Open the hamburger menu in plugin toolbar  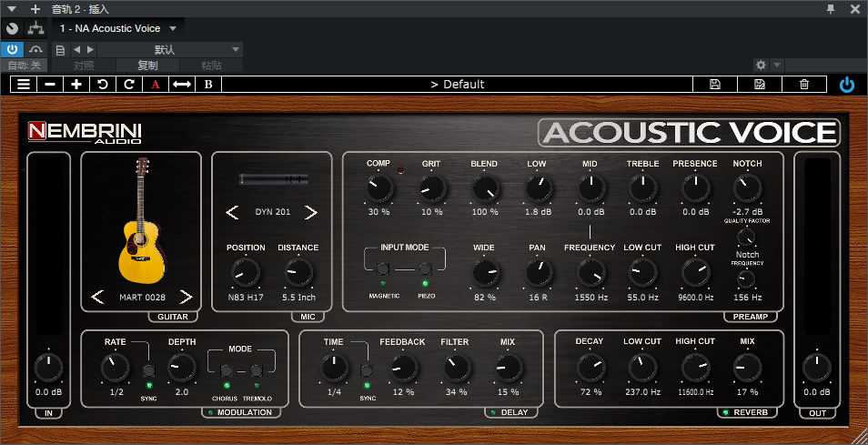point(24,84)
